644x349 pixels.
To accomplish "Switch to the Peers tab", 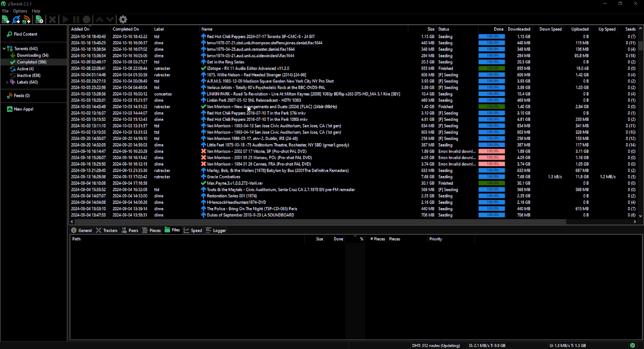I will [130, 231].
